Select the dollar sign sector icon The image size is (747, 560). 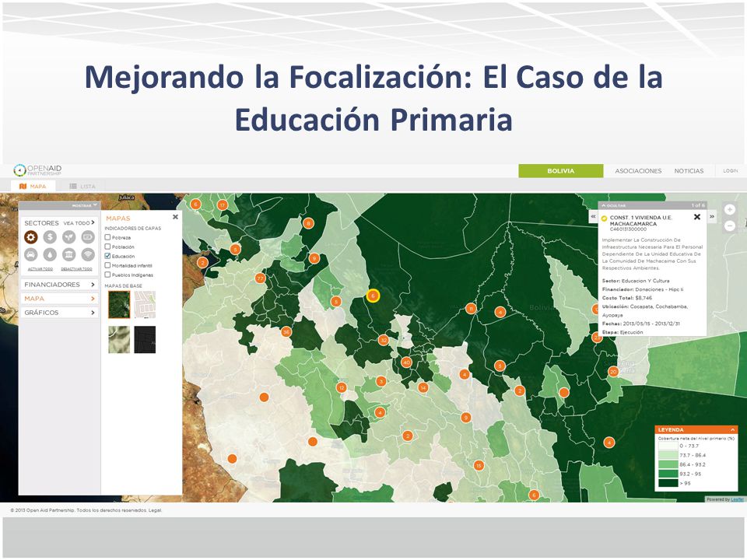pos(50,236)
